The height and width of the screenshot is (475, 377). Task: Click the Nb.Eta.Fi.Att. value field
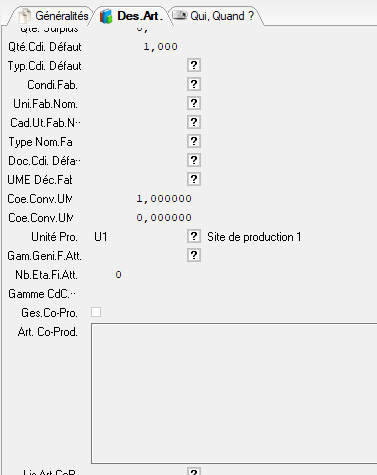[x=107, y=275]
